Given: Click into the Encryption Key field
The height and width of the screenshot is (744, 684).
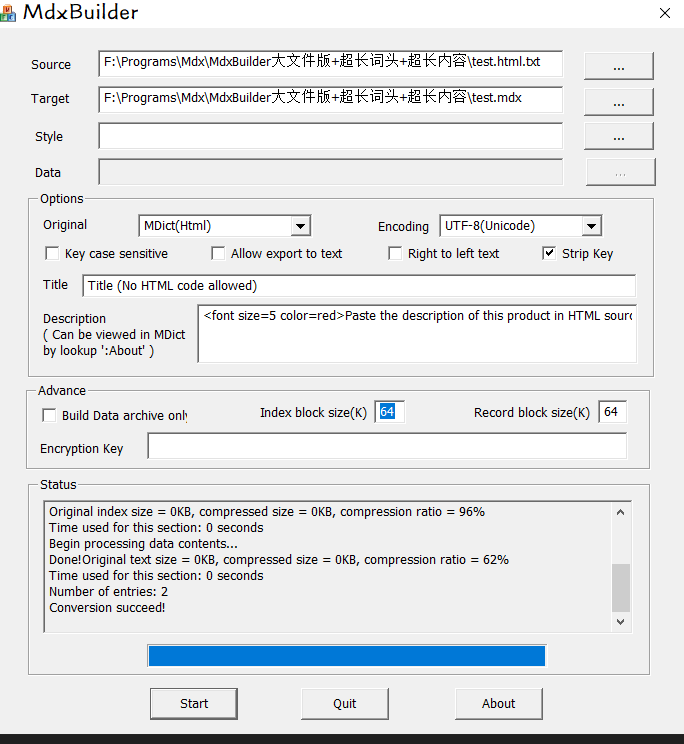Looking at the screenshot, I should (386, 446).
